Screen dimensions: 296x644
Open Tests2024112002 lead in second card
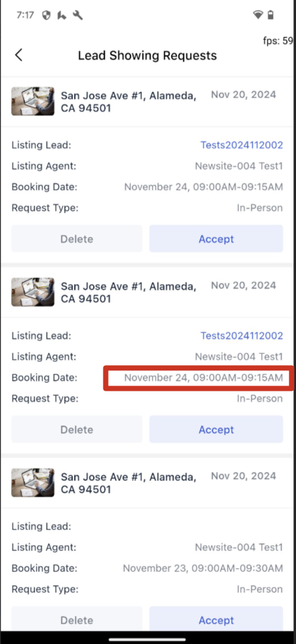coord(242,336)
